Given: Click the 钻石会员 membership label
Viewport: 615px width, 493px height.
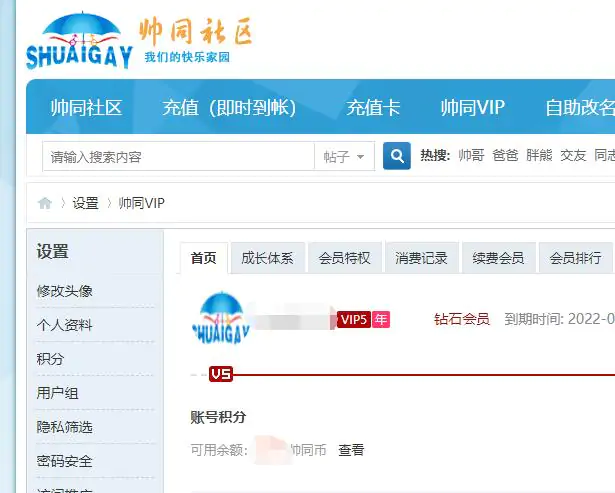Looking at the screenshot, I should click(462, 319).
